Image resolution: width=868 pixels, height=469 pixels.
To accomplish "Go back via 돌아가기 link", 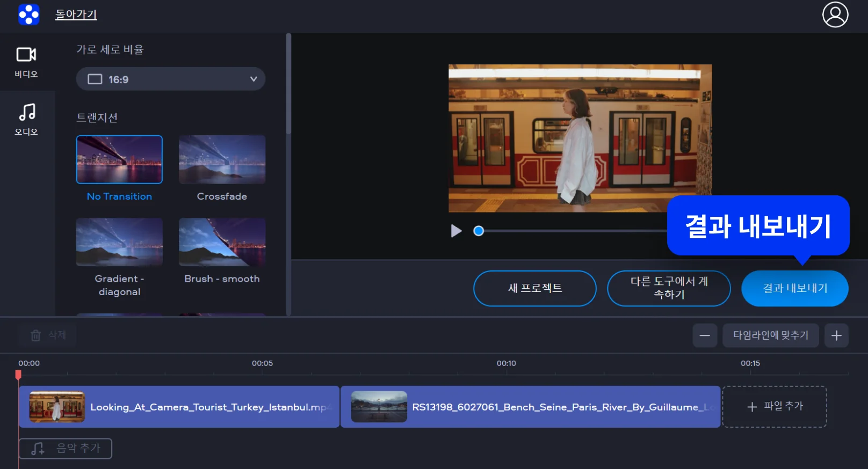I will coord(76,14).
